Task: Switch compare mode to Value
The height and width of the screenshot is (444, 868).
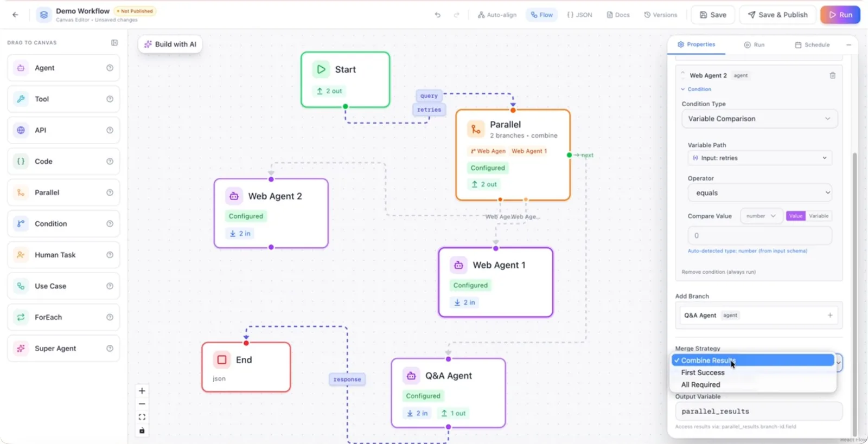Action: (x=796, y=216)
